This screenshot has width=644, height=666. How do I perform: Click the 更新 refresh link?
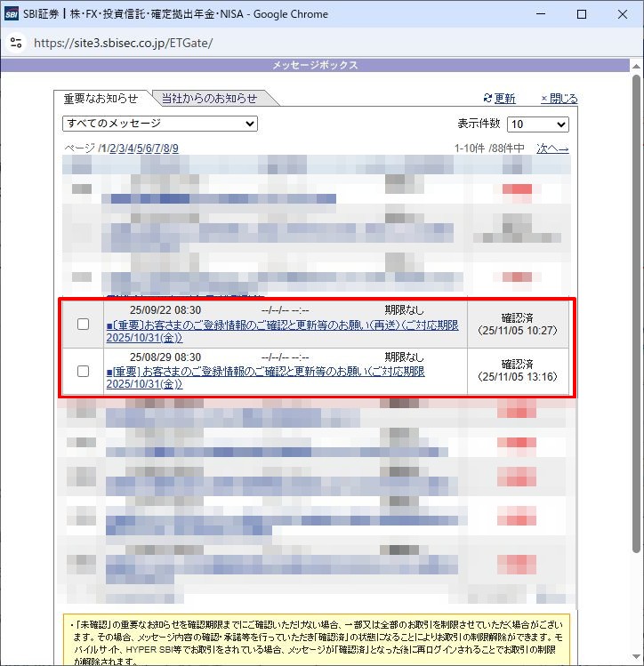499,99
